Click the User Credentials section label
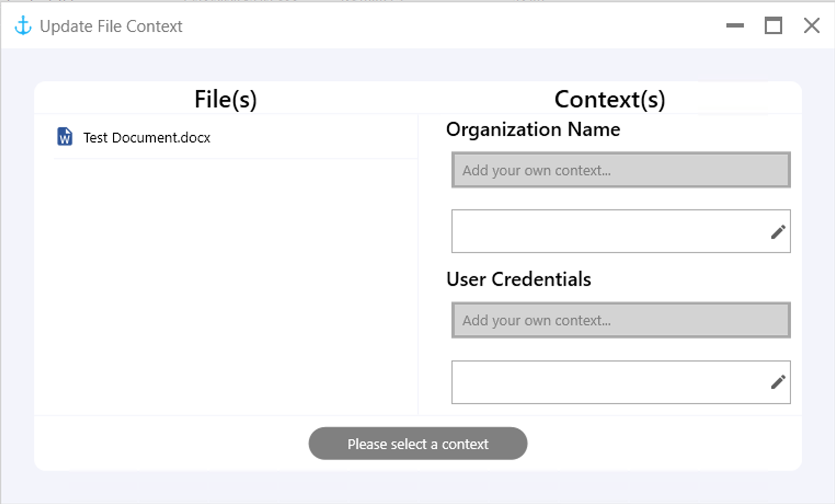Screen dimensions: 835x504 pyautogui.click(x=518, y=279)
